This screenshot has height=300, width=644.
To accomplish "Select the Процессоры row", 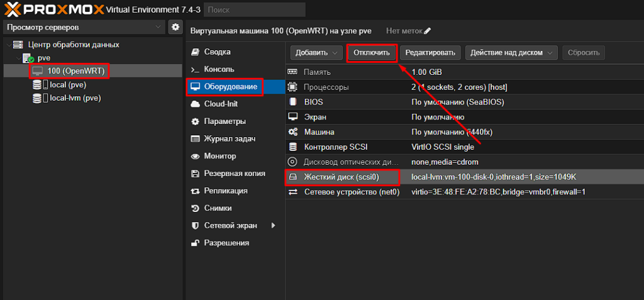I will [465, 87].
